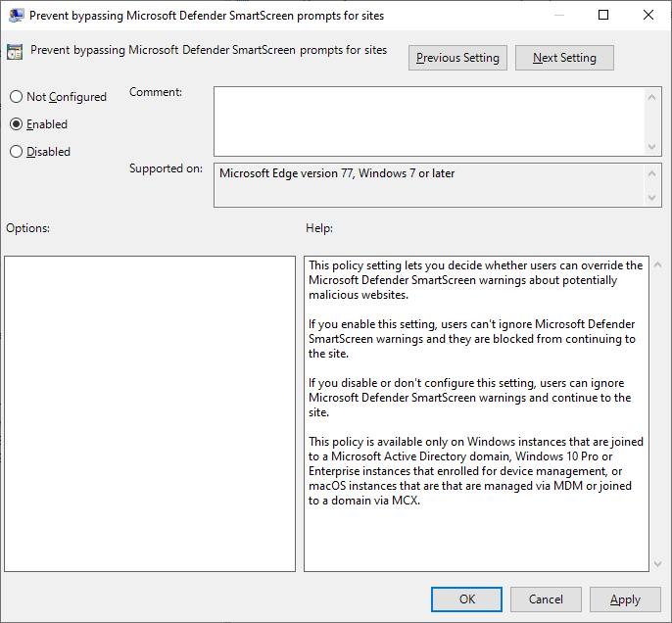The height and width of the screenshot is (623, 672).
Task: Click the 'Microsoft Edge version 77, Windows 7 or later' text
Action: click(337, 173)
